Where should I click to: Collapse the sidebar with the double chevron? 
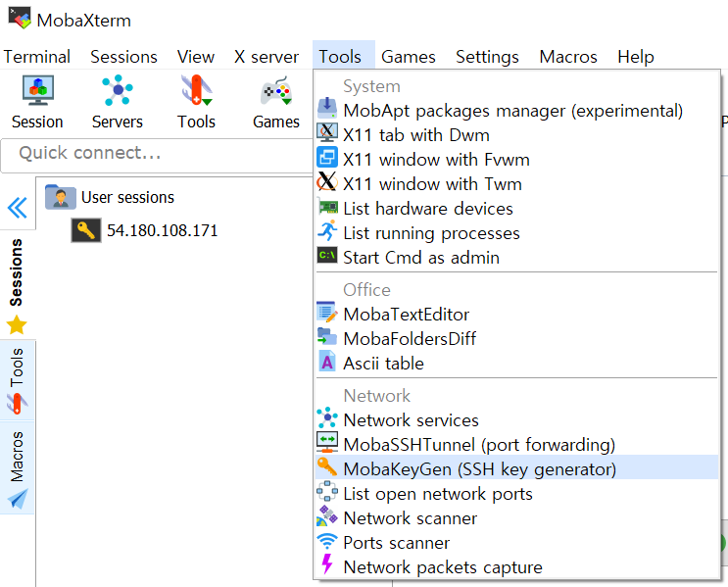click(x=18, y=208)
